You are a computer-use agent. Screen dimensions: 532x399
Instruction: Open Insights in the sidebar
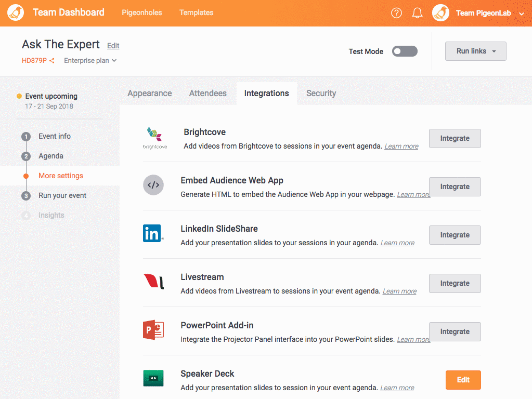pyautogui.click(x=51, y=215)
